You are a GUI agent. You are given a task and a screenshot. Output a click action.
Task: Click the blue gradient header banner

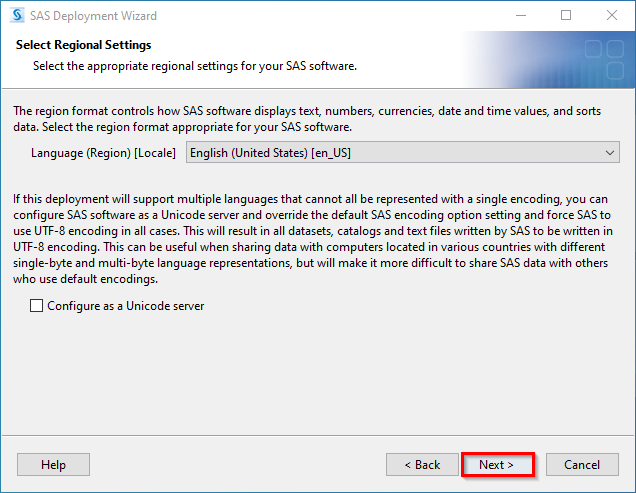(x=548, y=60)
